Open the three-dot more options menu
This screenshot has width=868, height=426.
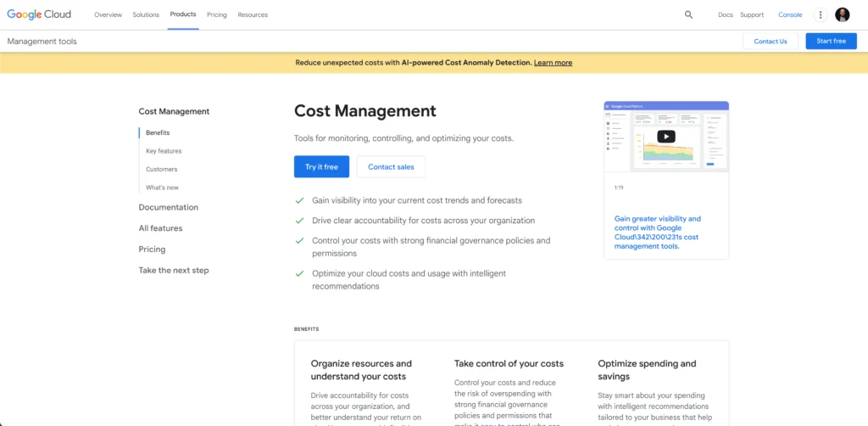coord(821,15)
